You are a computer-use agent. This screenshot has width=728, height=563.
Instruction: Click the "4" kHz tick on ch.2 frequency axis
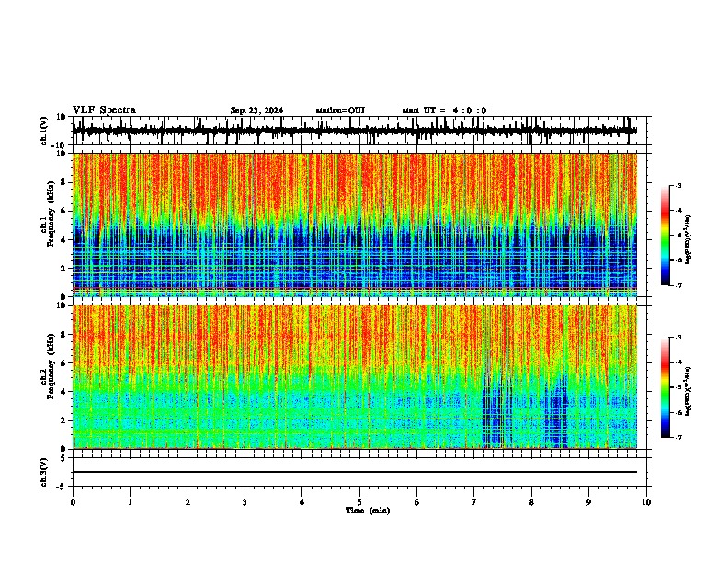point(63,392)
